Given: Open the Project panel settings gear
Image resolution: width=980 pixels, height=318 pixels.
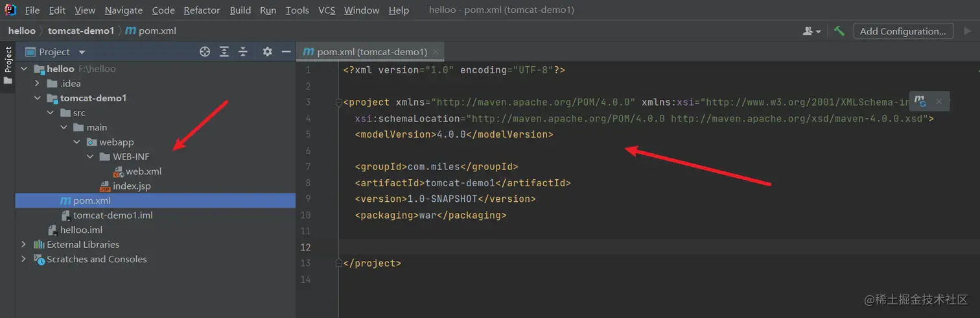Looking at the screenshot, I should click(x=267, y=52).
